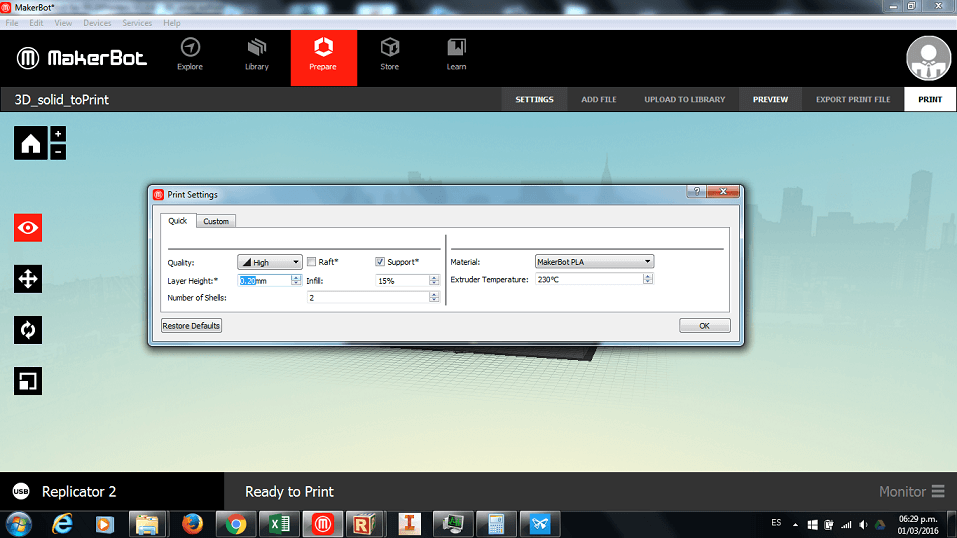957x538 pixels.
Task: Open the file explorer taskbar icon
Action: click(x=147, y=524)
